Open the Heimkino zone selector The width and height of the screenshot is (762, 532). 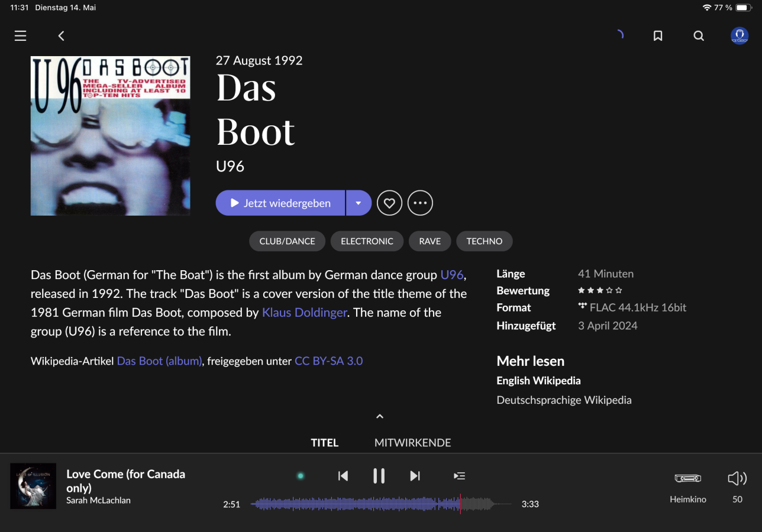point(688,488)
